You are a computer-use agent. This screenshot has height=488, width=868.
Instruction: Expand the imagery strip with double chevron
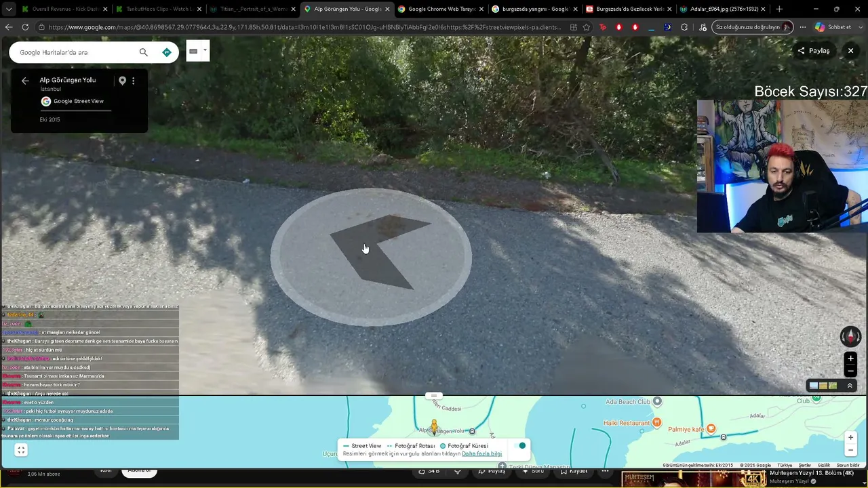pos(850,386)
